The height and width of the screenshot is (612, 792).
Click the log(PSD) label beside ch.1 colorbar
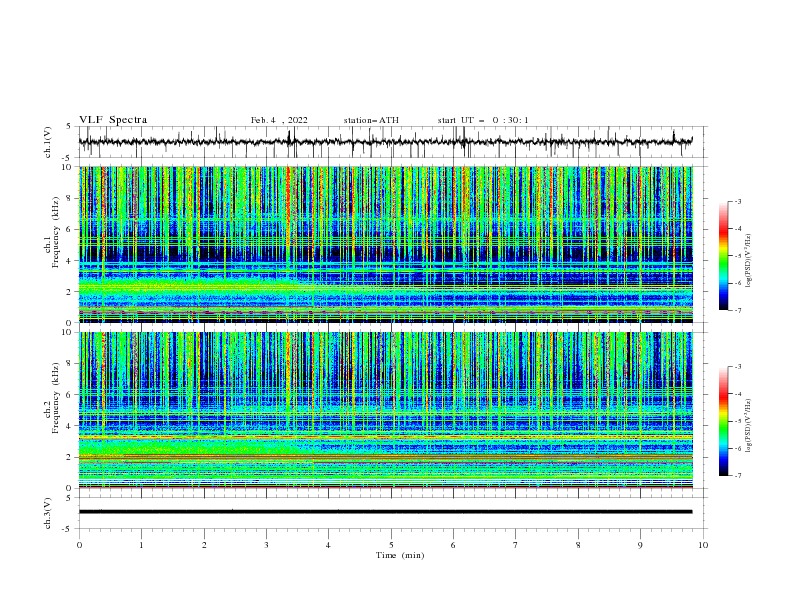748,261
